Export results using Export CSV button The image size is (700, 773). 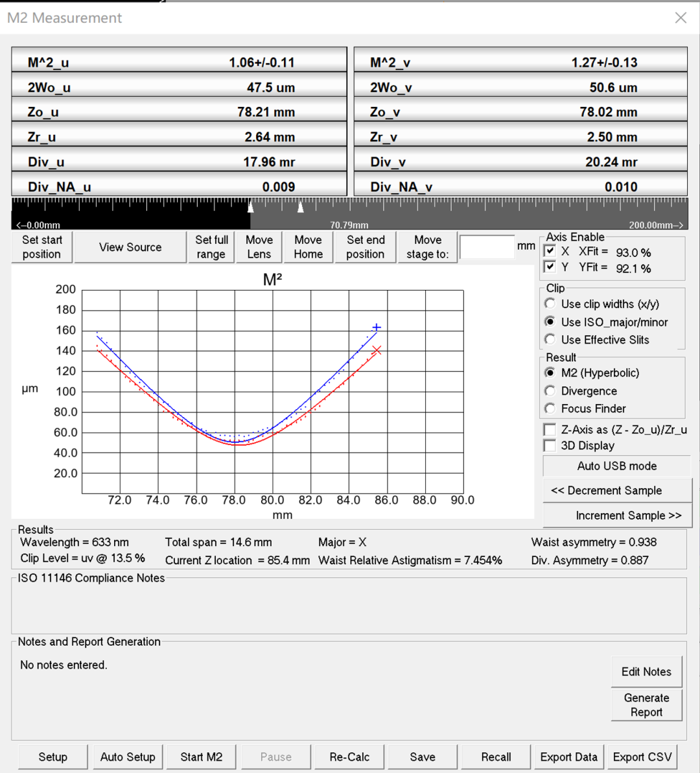click(642, 757)
